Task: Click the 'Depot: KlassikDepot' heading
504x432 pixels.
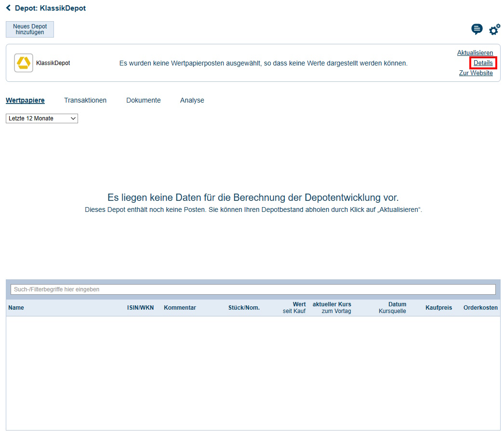Action: click(x=50, y=8)
